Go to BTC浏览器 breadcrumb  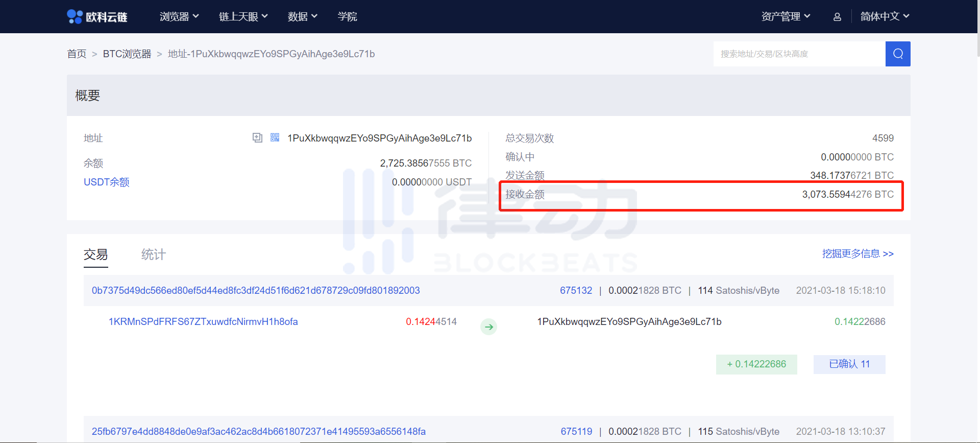coord(127,54)
